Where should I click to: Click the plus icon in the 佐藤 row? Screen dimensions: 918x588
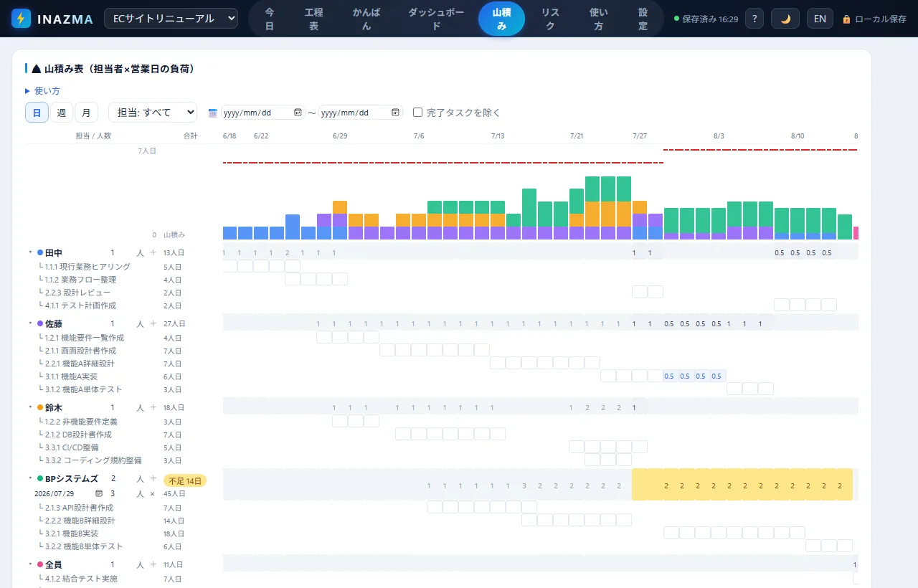[x=153, y=323]
